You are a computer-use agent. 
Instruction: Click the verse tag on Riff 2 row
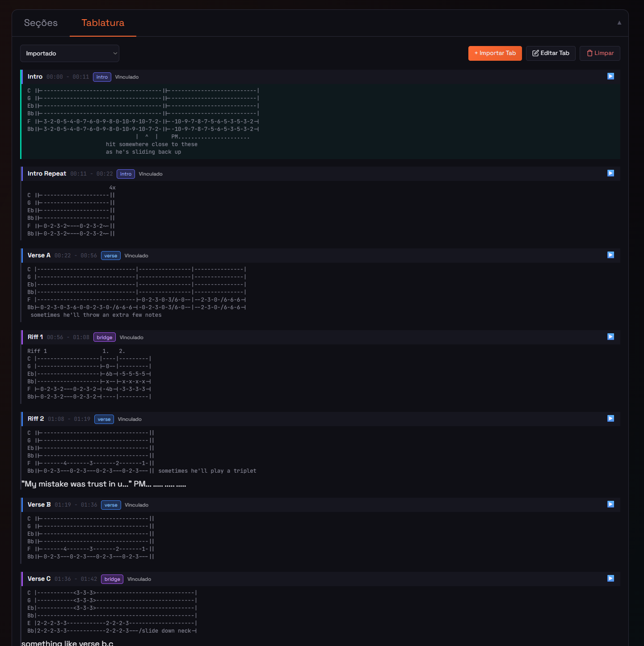pyautogui.click(x=104, y=419)
